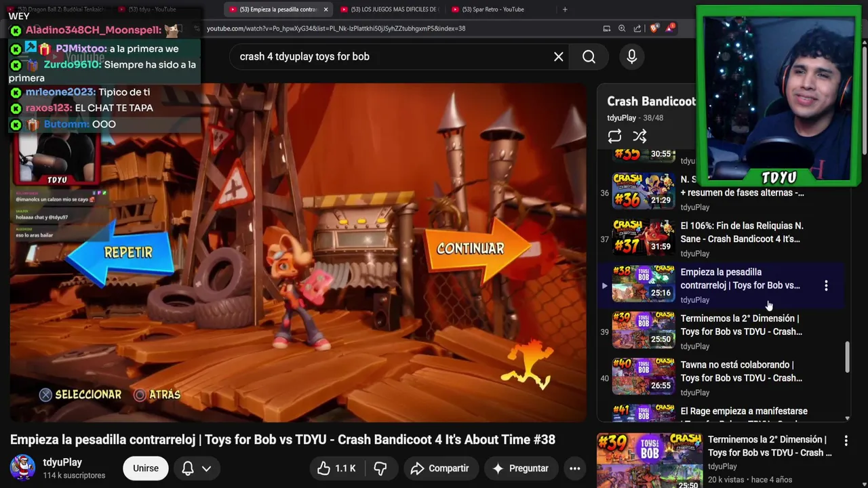Open playlist item 'El Rage empieza a manifestarse'
Viewport: 868px width, 488px height.
[744, 411]
